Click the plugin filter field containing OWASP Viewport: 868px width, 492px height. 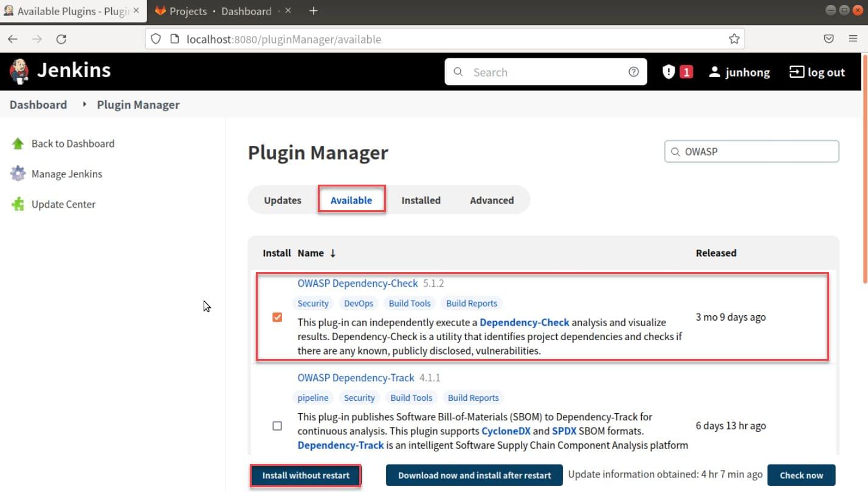752,152
